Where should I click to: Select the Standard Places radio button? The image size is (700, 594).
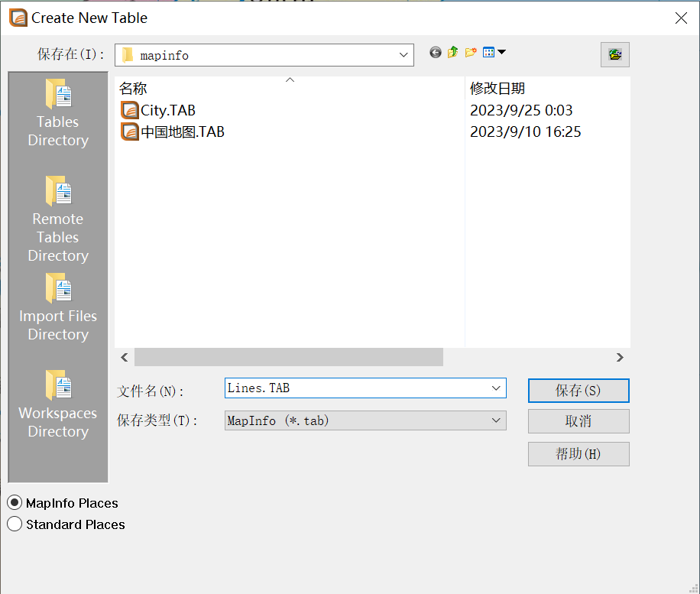(15, 524)
